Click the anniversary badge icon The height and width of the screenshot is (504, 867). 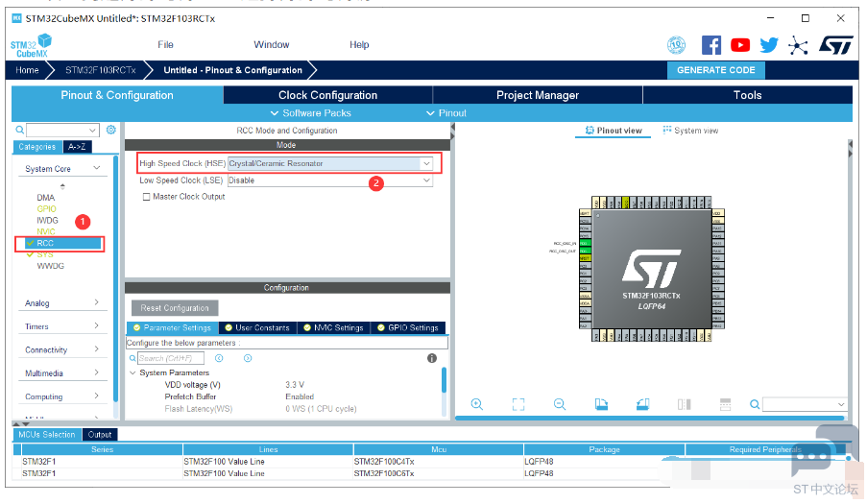pyautogui.click(x=676, y=45)
